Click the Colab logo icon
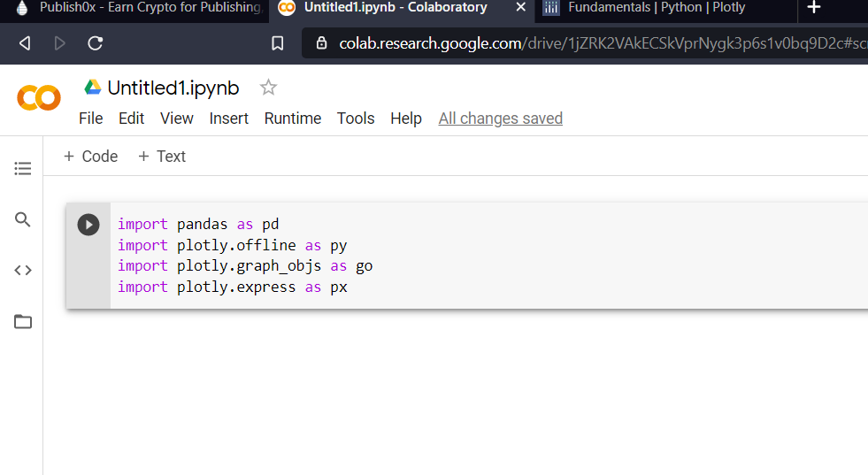This screenshot has width=868, height=475. [39, 97]
